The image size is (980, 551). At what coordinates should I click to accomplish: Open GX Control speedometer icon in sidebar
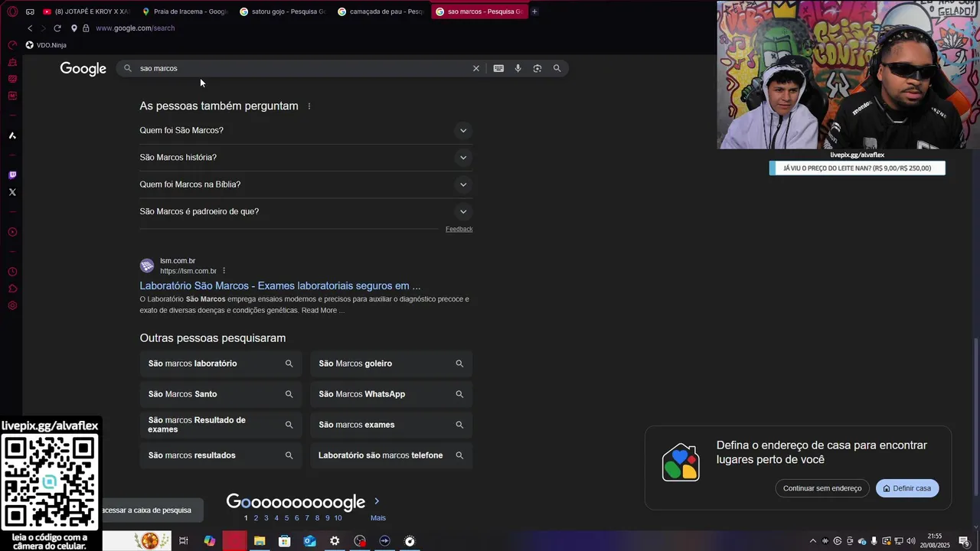(12, 45)
